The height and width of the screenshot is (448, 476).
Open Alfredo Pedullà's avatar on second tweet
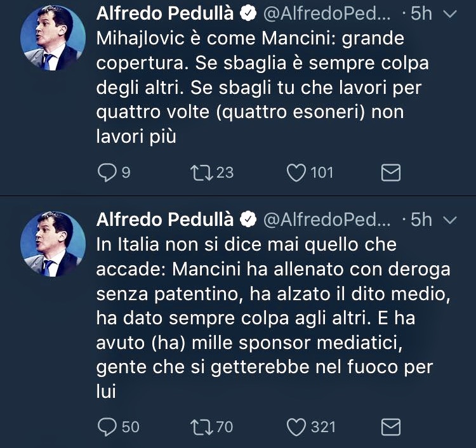pos(53,244)
